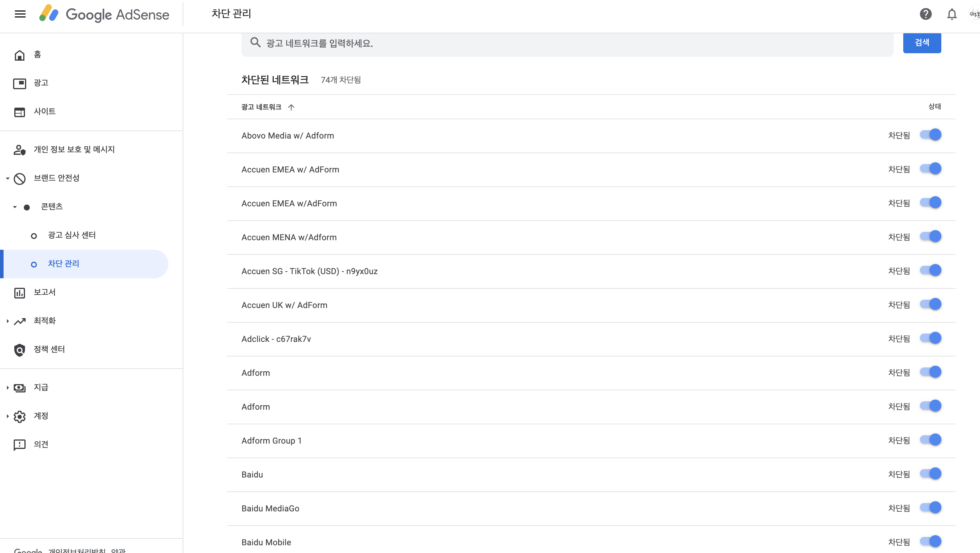The width and height of the screenshot is (980, 553).
Task: Click the 보고서 reports chart icon
Action: [x=19, y=293]
